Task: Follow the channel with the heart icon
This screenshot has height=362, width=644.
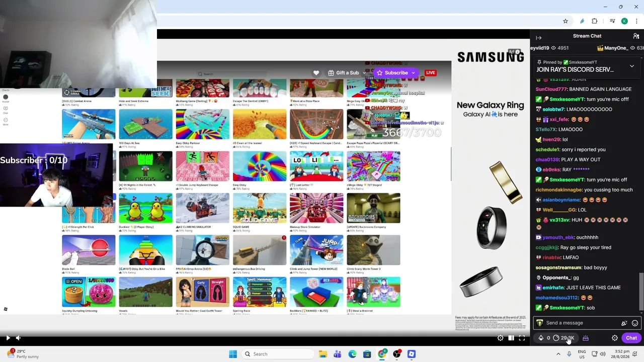Action: coord(316,73)
